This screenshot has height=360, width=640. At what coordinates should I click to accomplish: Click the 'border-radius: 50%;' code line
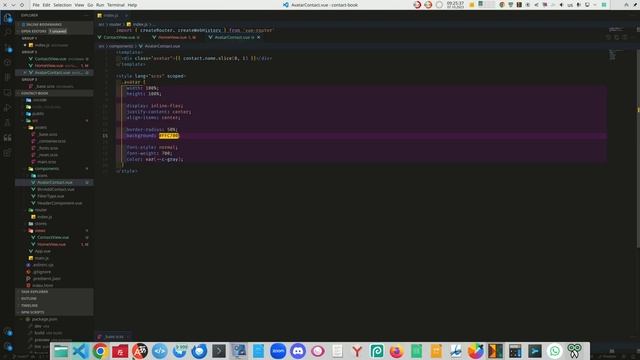click(x=152, y=129)
